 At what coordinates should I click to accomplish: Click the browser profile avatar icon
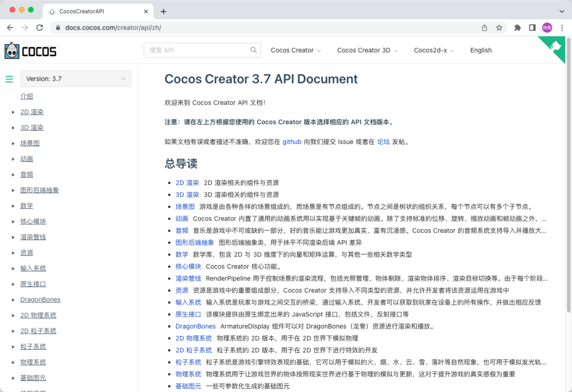(546, 26)
